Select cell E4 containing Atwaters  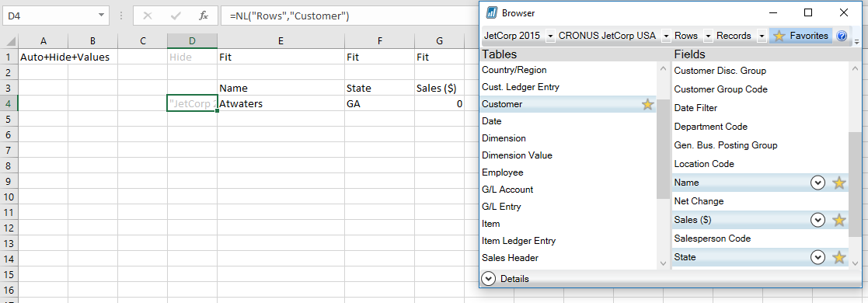[281, 103]
